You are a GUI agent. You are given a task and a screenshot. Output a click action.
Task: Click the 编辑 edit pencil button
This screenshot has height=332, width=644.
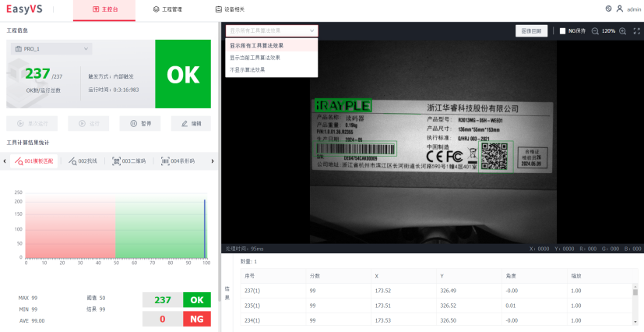click(191, 123)
